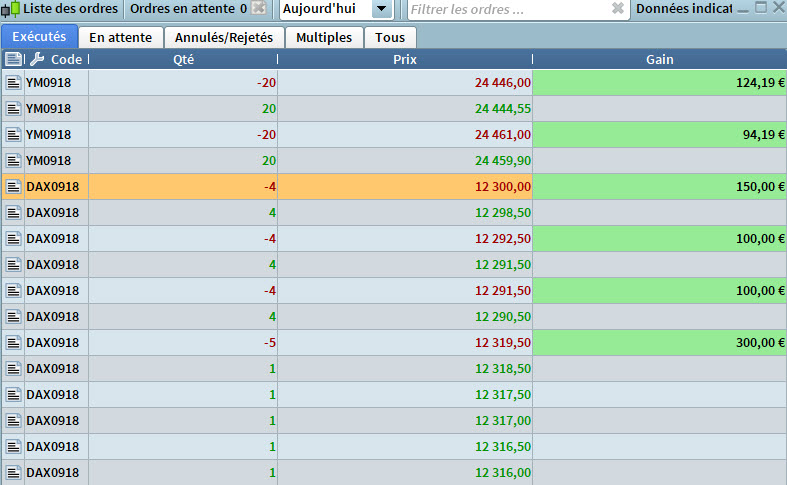Open details icon for DAX0918 at 12 298,50

click(x=13, y=212)
